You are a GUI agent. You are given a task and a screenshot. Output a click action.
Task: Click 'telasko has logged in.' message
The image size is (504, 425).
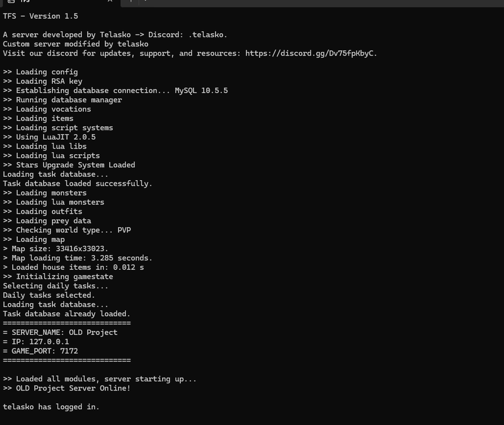51,407
